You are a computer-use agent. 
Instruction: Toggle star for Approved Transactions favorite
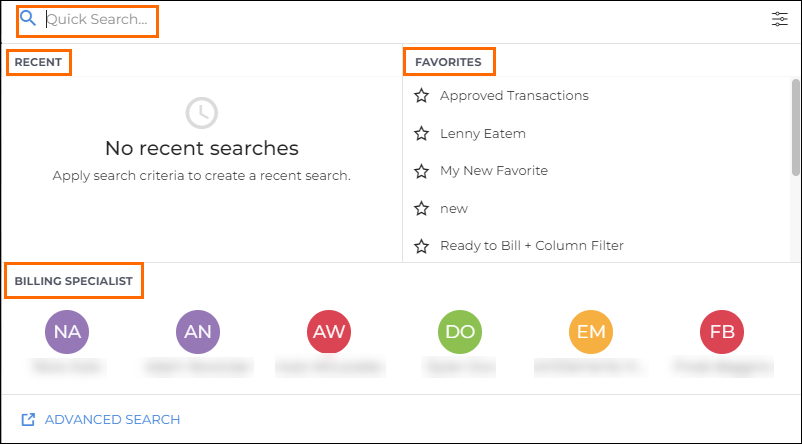(x=421, y=96)
